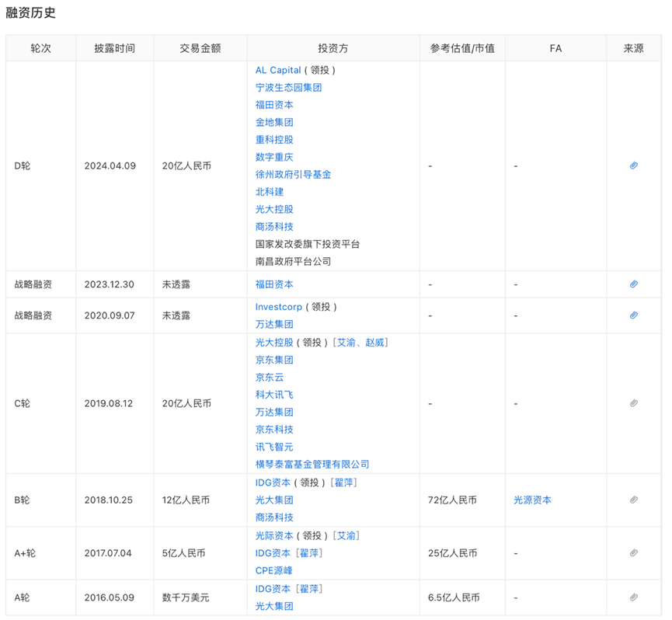Click the 披露时间 column header
Image resolution: width=672 pixels, height=620 pixels.
pos(114,48)
